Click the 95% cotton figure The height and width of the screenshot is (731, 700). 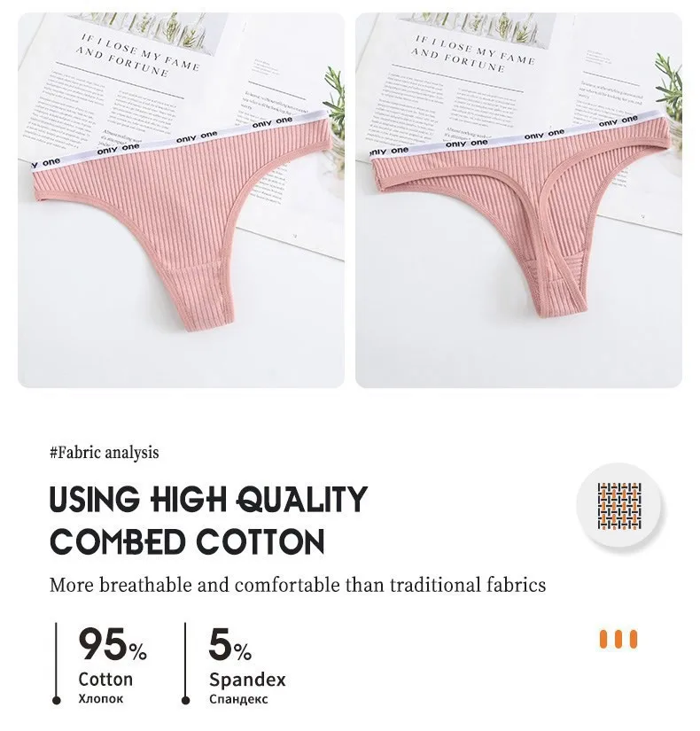[x=113, y=644]
